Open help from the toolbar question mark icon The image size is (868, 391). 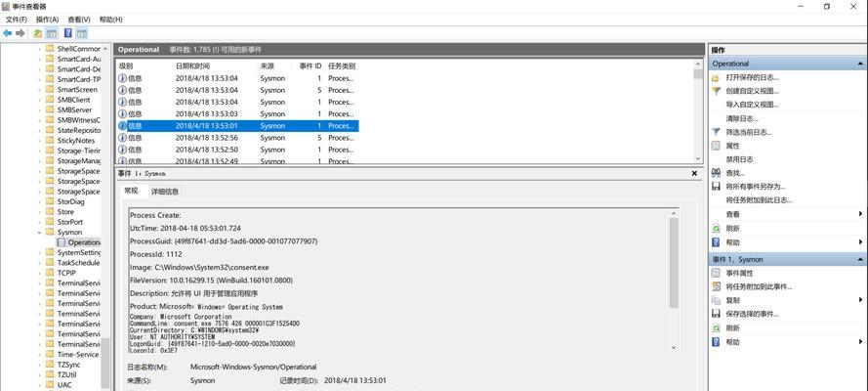click(68, 34)
